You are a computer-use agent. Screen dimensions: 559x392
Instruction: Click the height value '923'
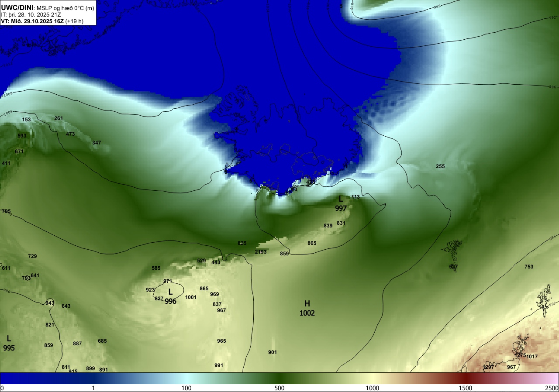[x=150, y=290]
